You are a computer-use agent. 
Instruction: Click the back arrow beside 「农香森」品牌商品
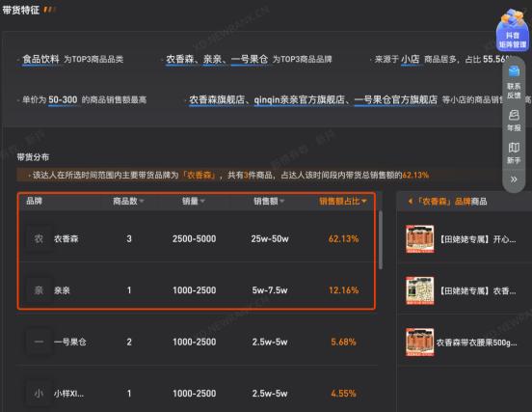(410, 202)
